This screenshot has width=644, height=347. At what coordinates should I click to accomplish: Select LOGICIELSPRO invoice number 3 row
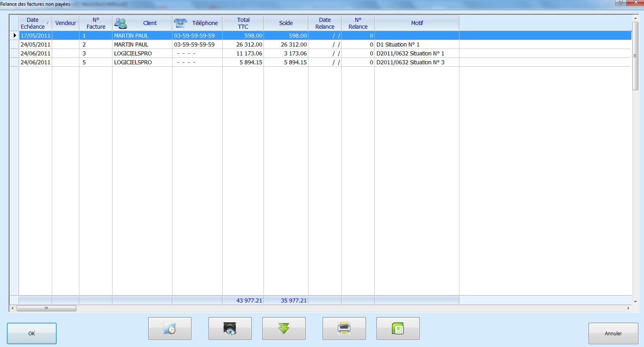[133, 53]
